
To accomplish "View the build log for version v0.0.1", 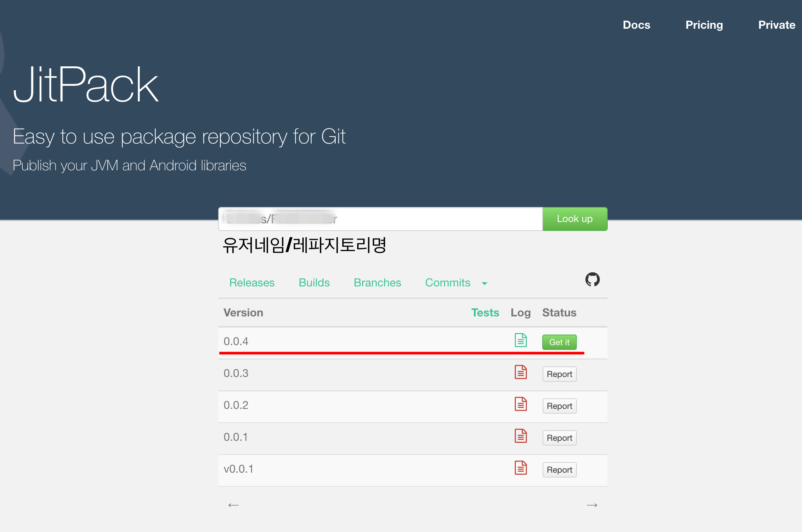I will tap(520, 468).
